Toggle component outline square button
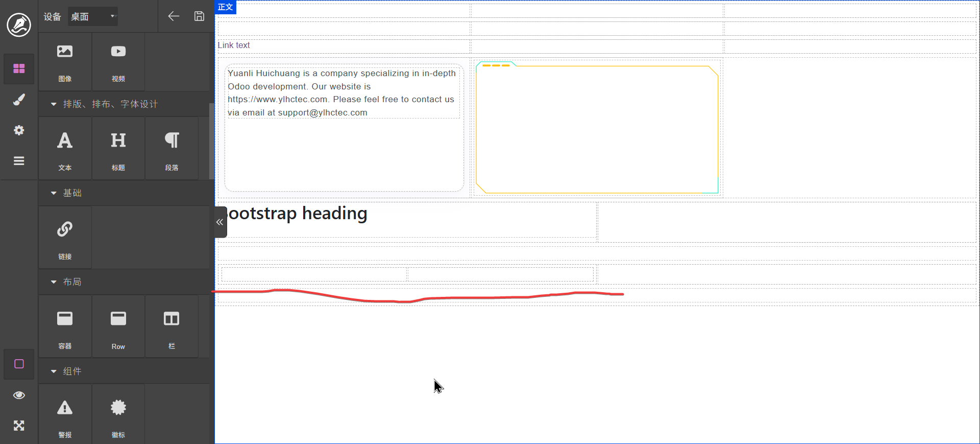The image size is (980, 444). coord(19,364)
